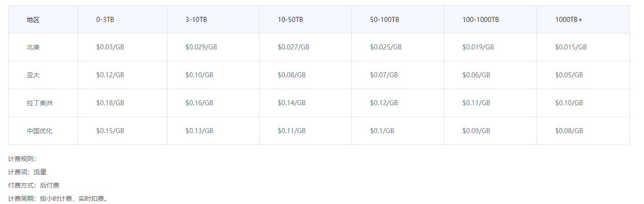
Task: Click the $0.03/GB price for 北美
Action: (x=110, y=47)
